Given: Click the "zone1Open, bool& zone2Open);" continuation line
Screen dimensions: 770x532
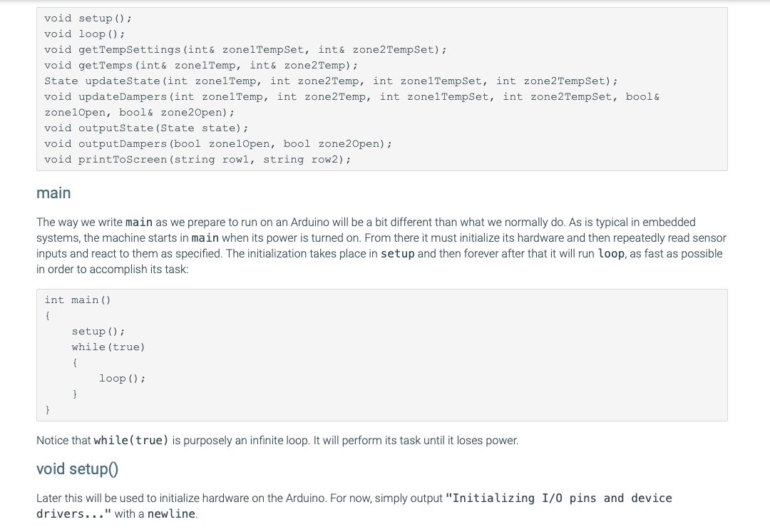Looking at the screenshot, I should pyautogui.click(x=139, y=112).
